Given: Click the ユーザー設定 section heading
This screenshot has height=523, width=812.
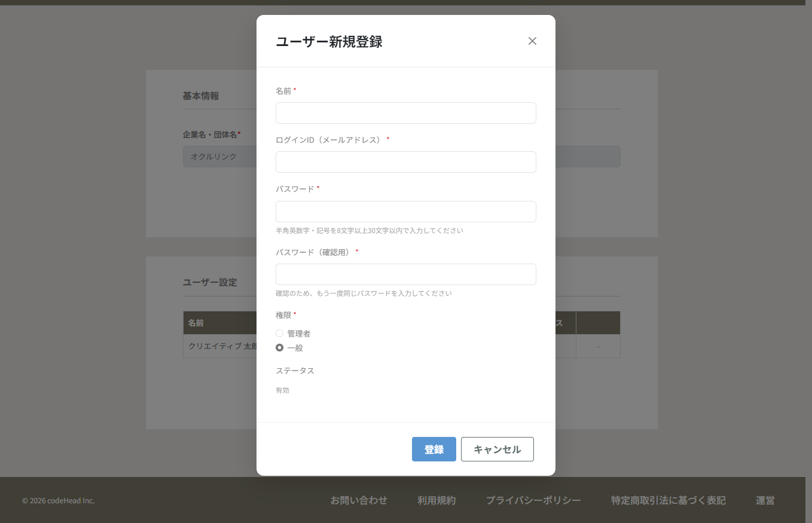Looking at the screenshot, I should [209, 282].
